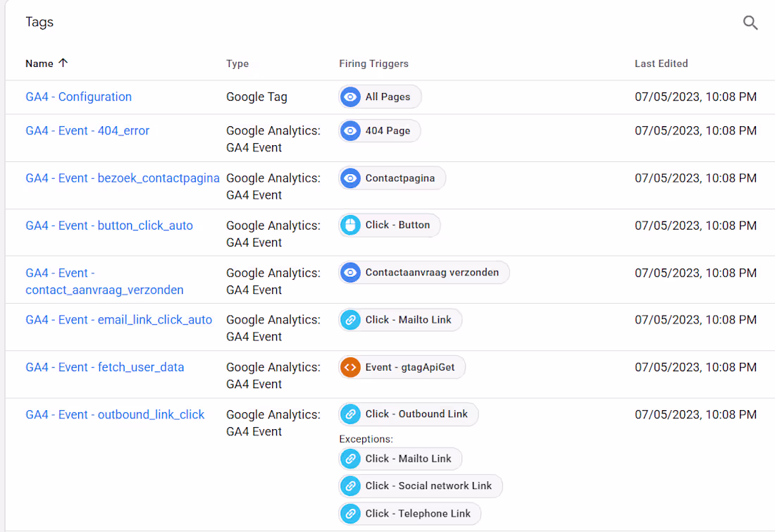
Task: Click the link icon on Click - Mailto Link
Action: 350,319
